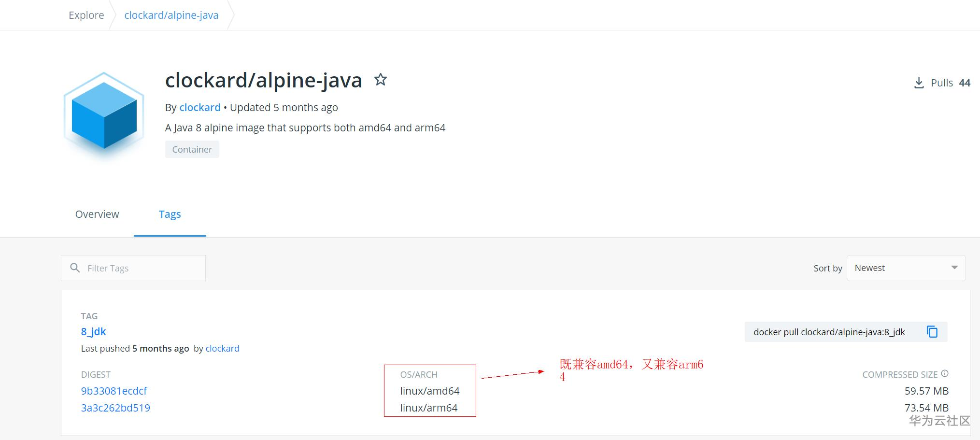Click the Container category badge
Viewport: 980px width, 440px height.
(x=192, y=149)
